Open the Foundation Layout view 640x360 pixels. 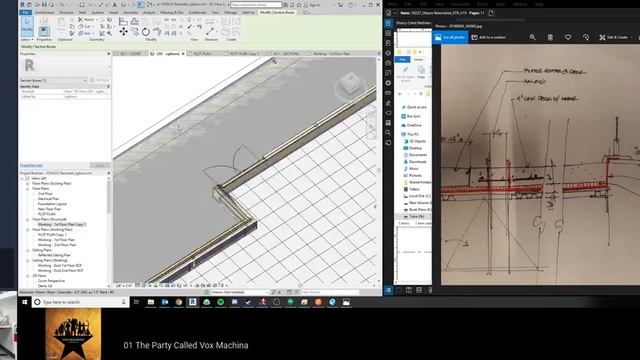click(52, 204)
